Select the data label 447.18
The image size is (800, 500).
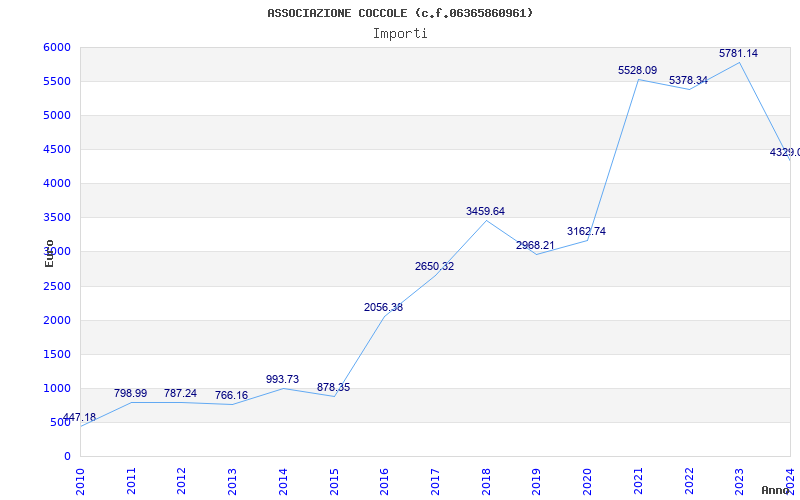(x=79, y=418)
